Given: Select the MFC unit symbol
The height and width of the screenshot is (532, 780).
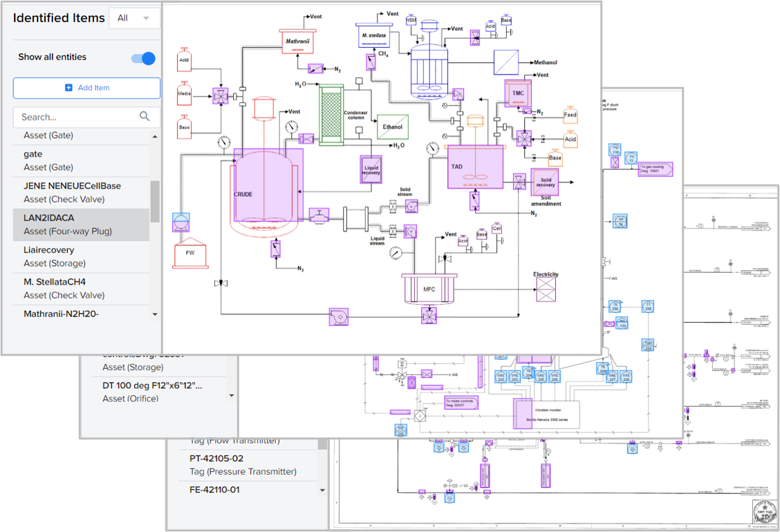Looking at the screenshot, I should click(429, 289).
